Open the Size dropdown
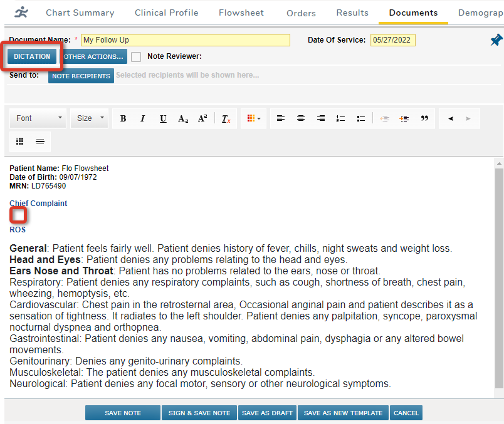Screen dimensions: 504x424 89,118
